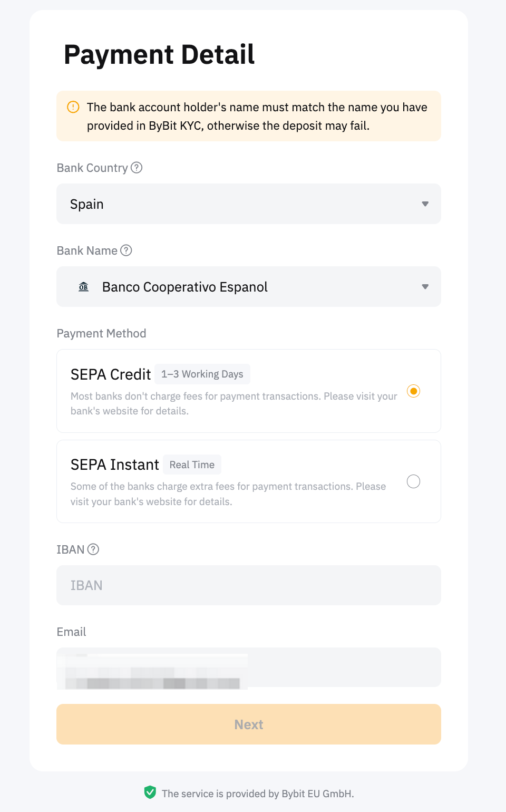This screenshot has height=812, width=506.
Task: Click the bank logo icon beside Banco Cooperativo Espanol
Action: (84, 287)
